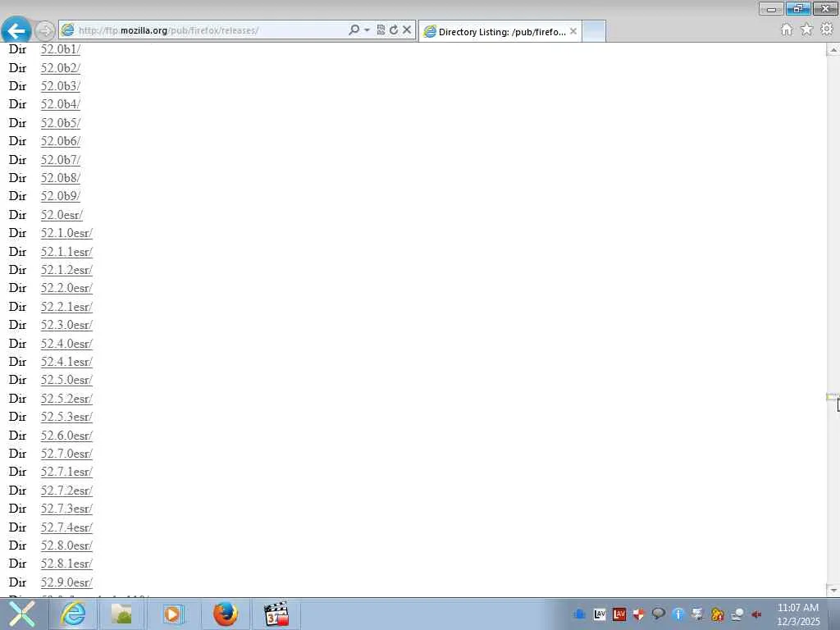This screenshot has height=630, width=840.
Task: Click the white LAV tray icon
Action: click(600, 614)
